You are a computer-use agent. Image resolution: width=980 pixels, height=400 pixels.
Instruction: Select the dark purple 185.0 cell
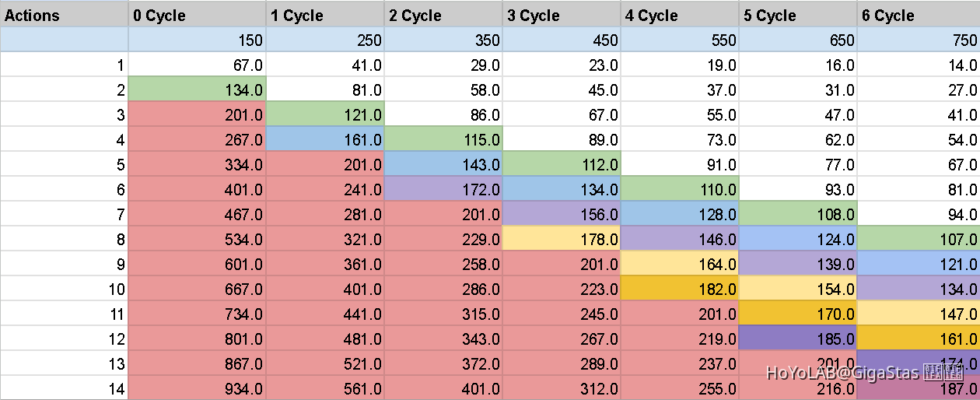[798, 339]
